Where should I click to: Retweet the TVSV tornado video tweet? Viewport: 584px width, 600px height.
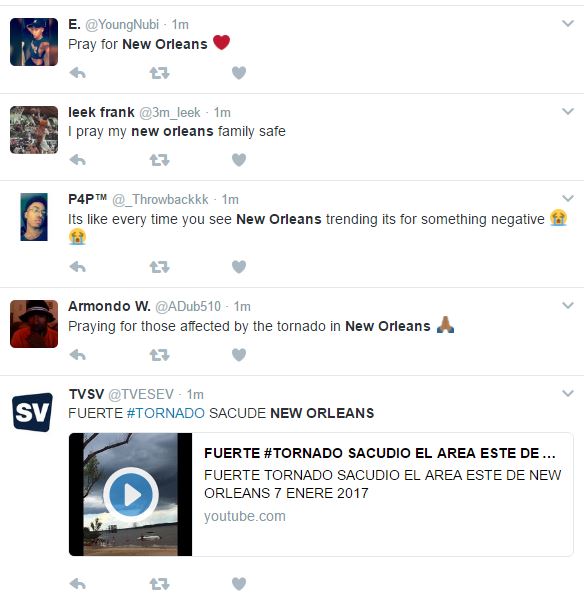(159, 584)
